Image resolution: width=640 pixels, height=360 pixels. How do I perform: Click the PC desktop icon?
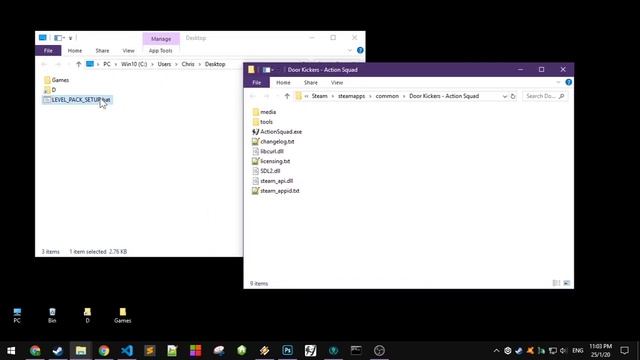[17, 316]
